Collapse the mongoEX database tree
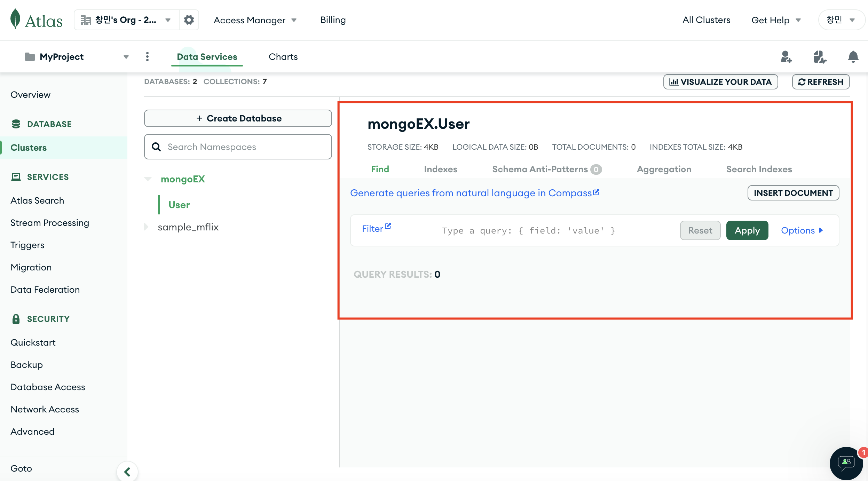868x481 pixels. (x=148, y=179)
